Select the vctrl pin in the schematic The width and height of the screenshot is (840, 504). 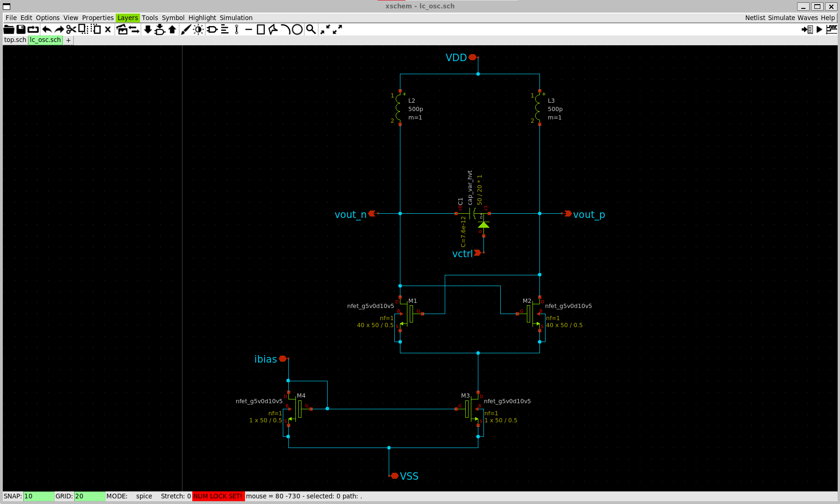coord(478,253)
